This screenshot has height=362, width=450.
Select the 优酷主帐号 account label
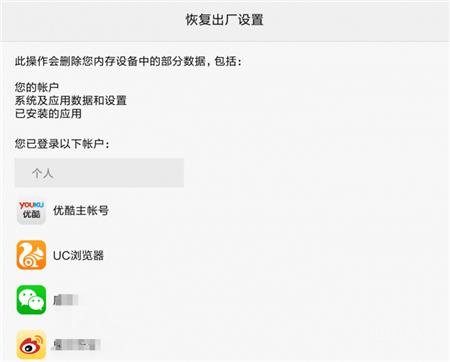coord(81,211)
